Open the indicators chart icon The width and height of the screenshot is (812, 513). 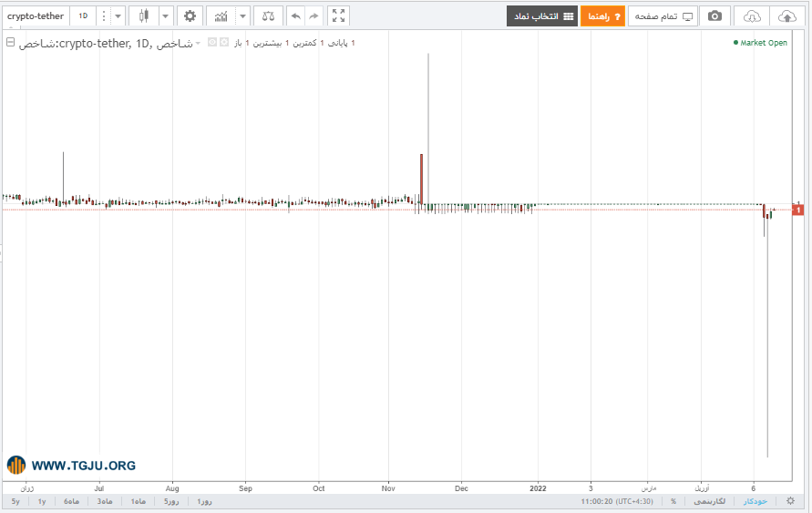click(221, 16)
